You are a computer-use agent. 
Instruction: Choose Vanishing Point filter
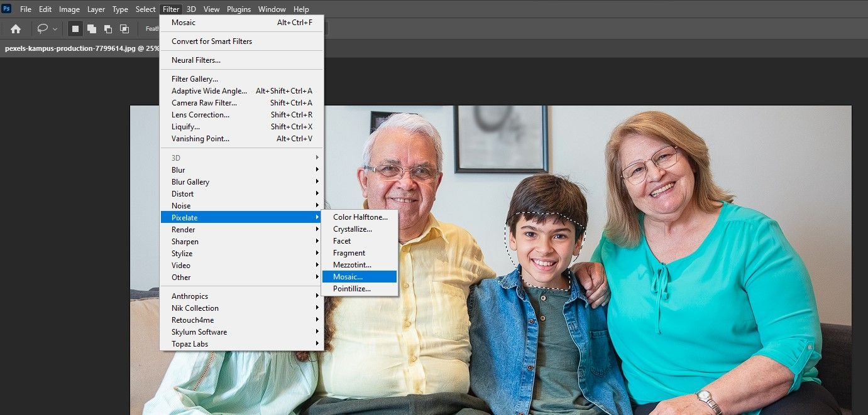tap(242, 139)
